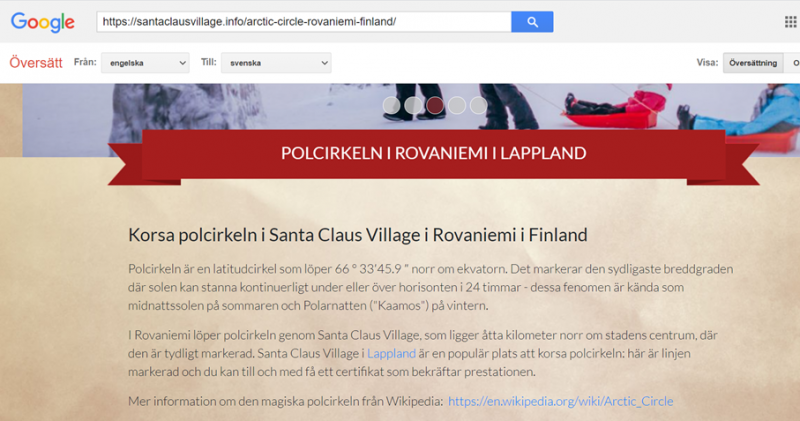Click the blue search magnifier button
This screenshot has height=421, width=800.
[532, 22]
